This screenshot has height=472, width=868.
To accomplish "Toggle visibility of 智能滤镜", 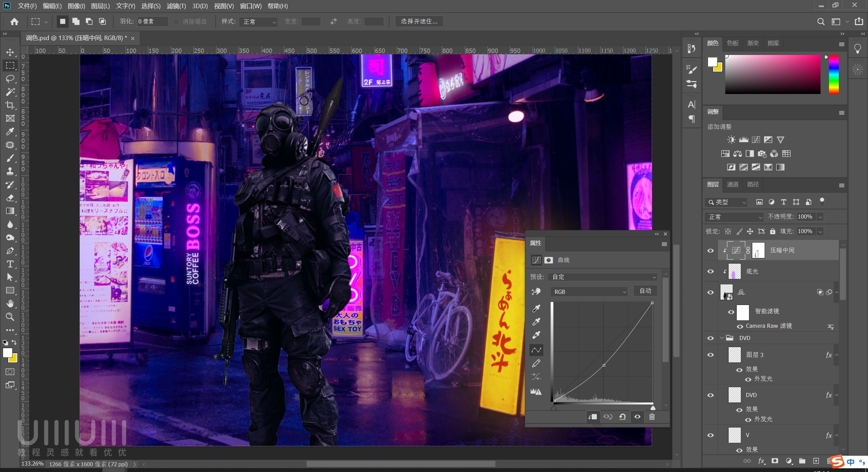I will [731, 312].
